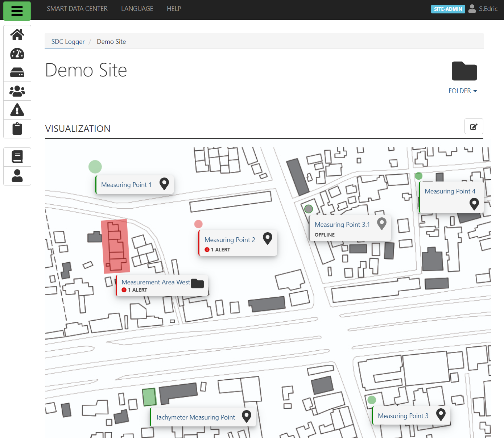504x438 pixels.
Task: Open the Home icon in sidebar
Action: pos(17,35)
